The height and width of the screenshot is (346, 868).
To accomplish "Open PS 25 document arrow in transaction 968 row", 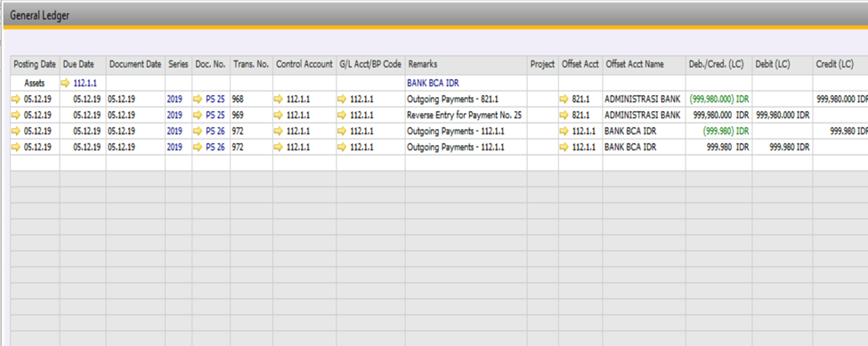I will point(198,100).
